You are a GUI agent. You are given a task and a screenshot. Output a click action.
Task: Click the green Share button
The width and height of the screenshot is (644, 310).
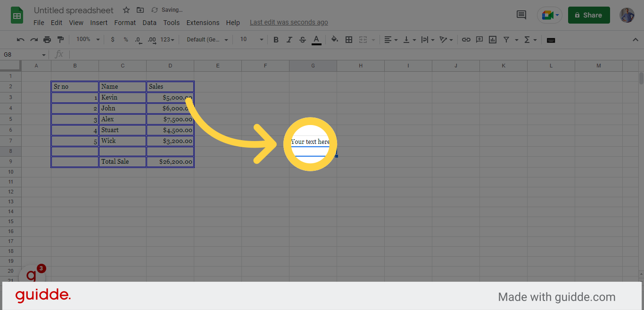(x=588, y=15)
